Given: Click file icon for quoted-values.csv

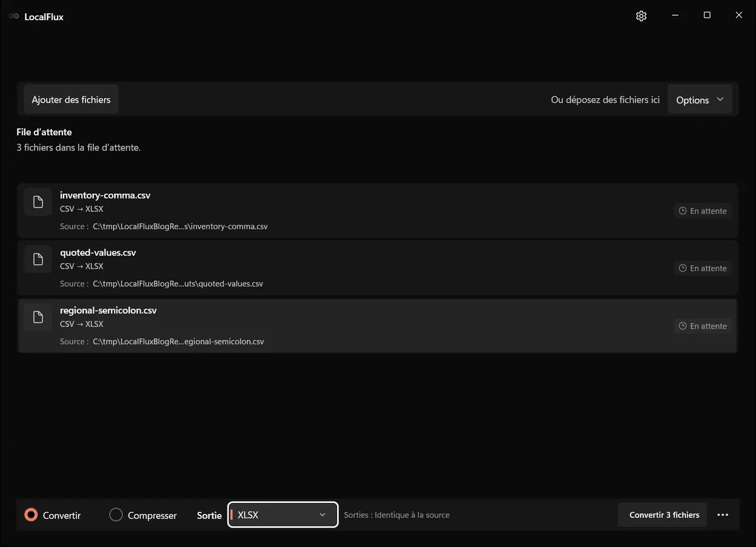Looking at the screenshot, I should [38, 259].
